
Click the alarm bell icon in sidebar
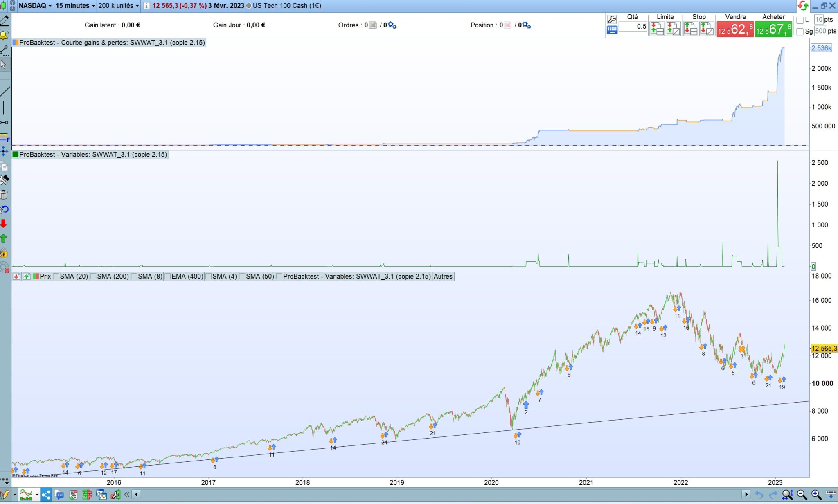coord(4,36)
